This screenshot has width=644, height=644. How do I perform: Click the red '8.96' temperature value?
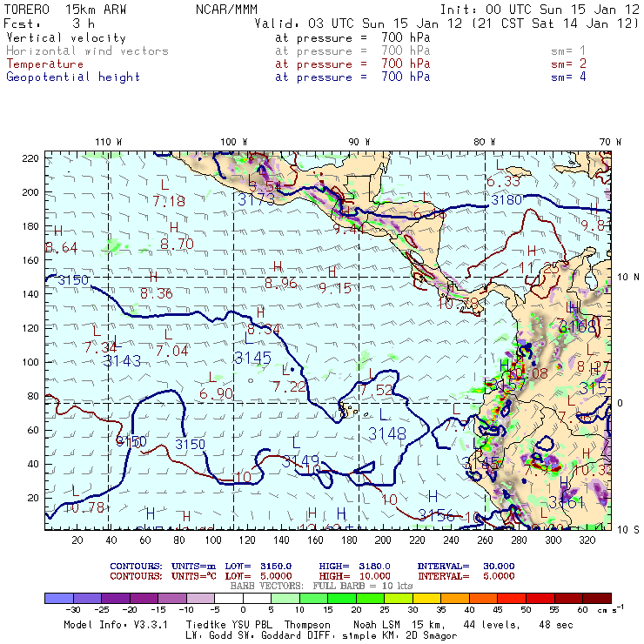coord(281,283)
